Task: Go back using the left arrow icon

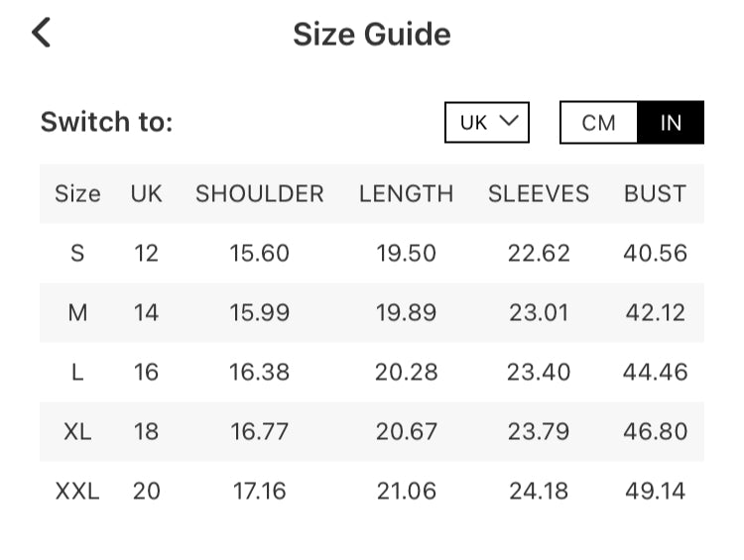Action: [41, 33]
